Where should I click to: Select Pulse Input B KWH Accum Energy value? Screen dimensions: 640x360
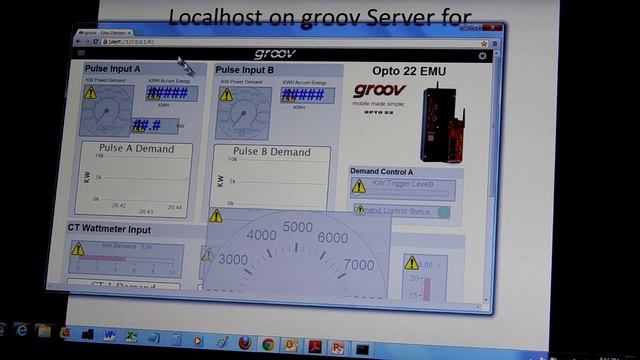(307, 96)
